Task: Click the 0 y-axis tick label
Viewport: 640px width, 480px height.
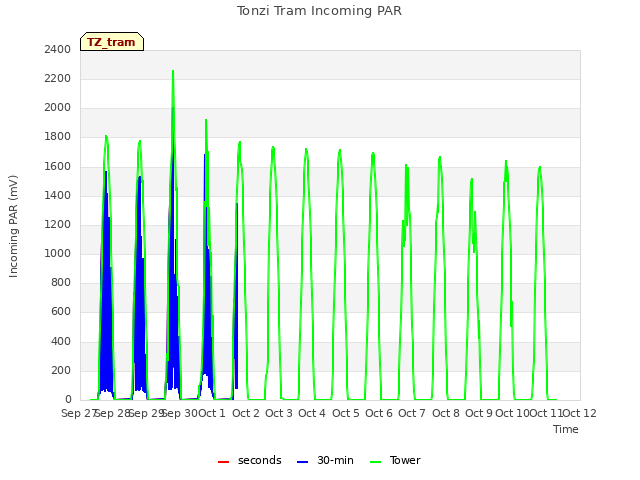Action: pyautogui.click(x=68, y=400)
